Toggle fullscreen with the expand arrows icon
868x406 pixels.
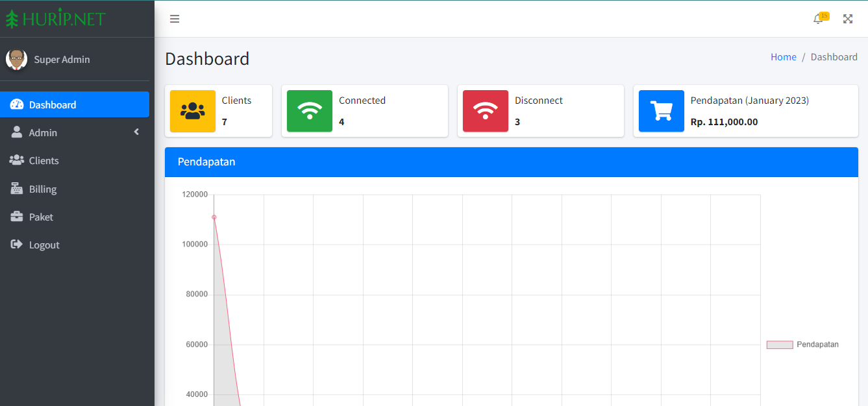847,19
